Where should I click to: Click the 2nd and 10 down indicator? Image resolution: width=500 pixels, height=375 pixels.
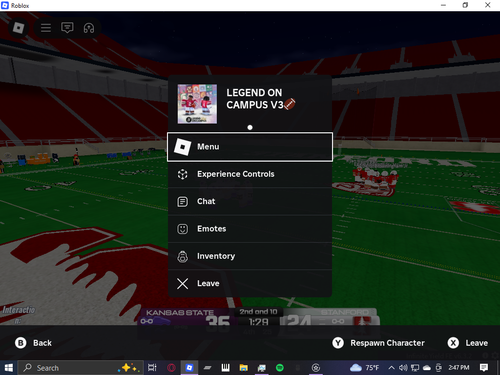click(258, 312)
